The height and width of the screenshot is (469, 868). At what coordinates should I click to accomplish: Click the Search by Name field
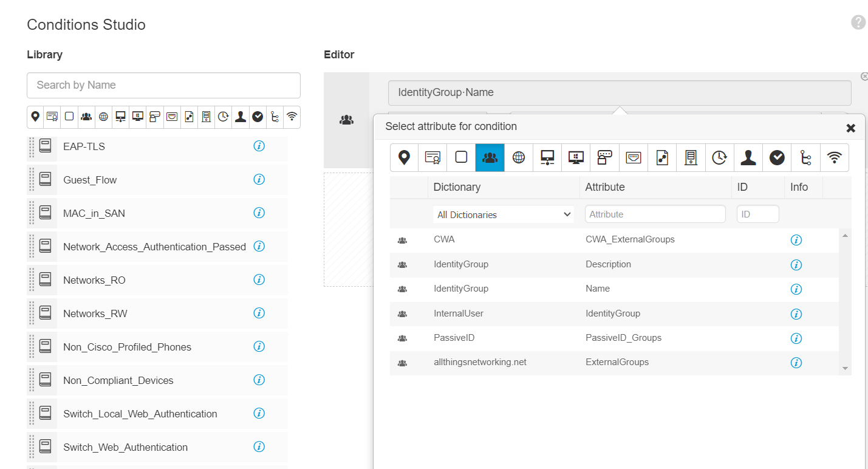click(163, 85)
